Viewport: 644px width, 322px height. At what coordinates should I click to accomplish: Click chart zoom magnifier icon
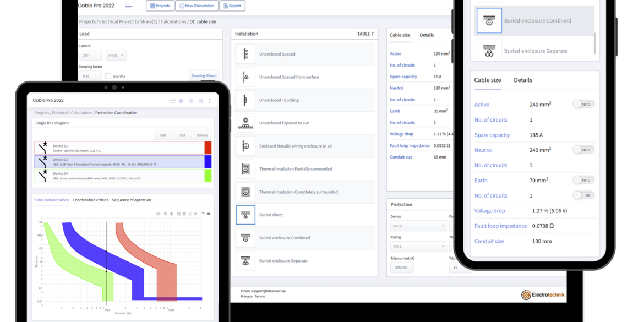point(166,214)
